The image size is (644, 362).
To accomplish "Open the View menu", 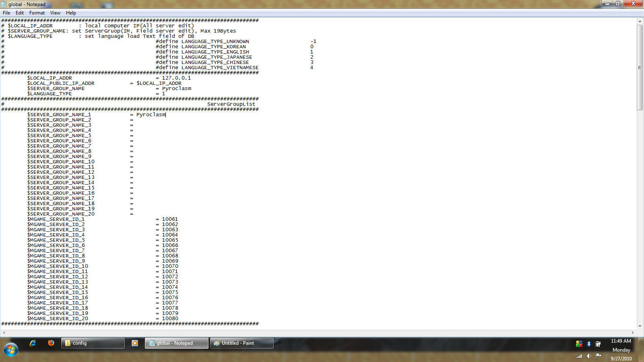I will (55, 13).
